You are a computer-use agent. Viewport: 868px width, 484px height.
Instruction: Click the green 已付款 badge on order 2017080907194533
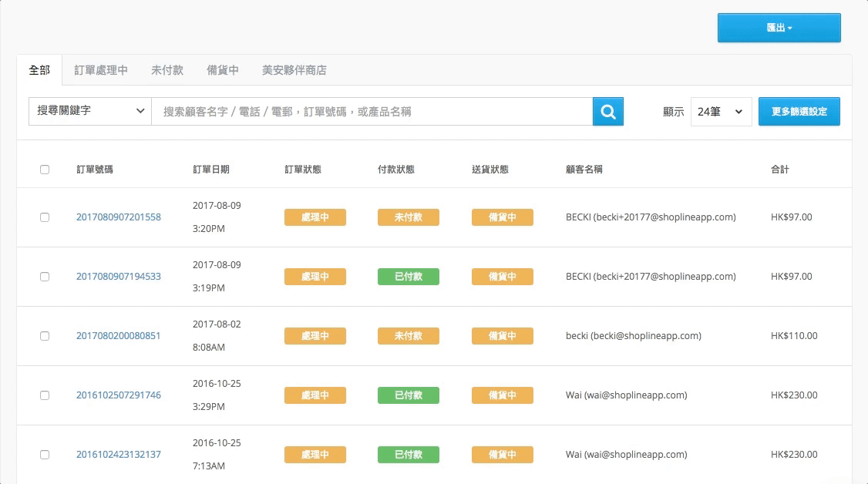[408, 277]
